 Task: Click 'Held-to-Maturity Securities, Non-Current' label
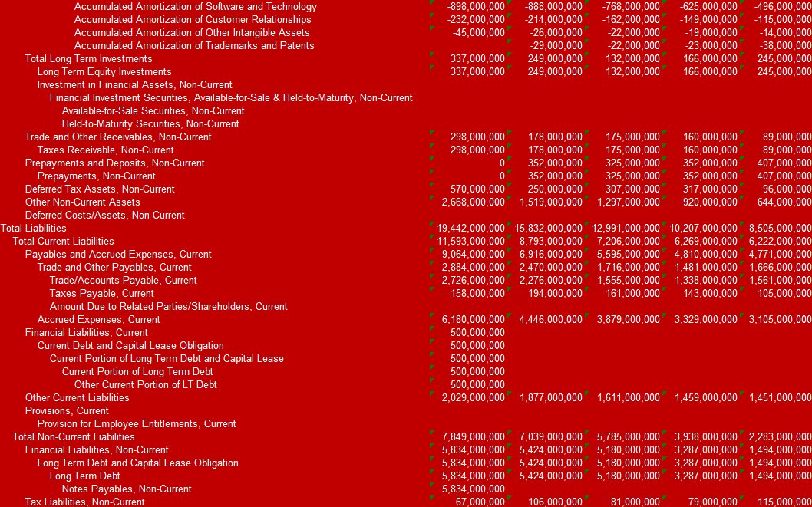[x=150, y=123]
